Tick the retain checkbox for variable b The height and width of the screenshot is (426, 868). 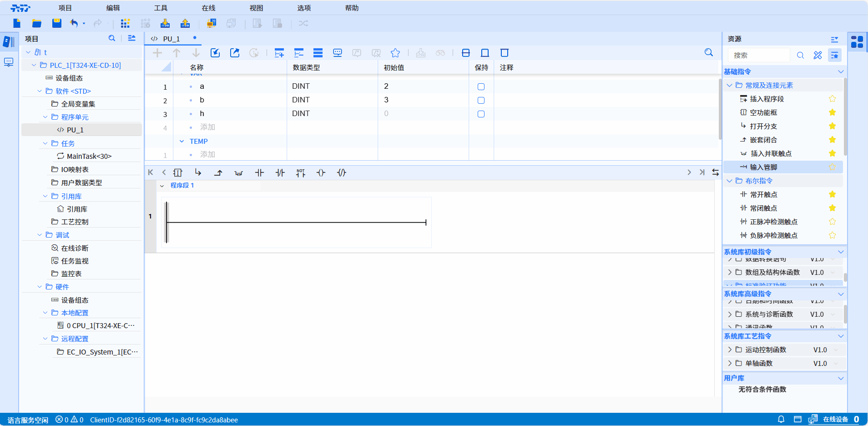[481, 100]
